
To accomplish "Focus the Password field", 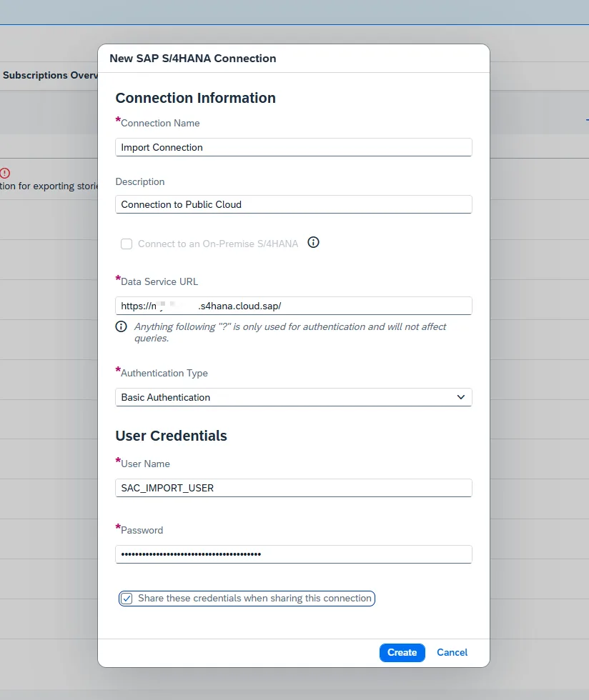I will [294, 554].
